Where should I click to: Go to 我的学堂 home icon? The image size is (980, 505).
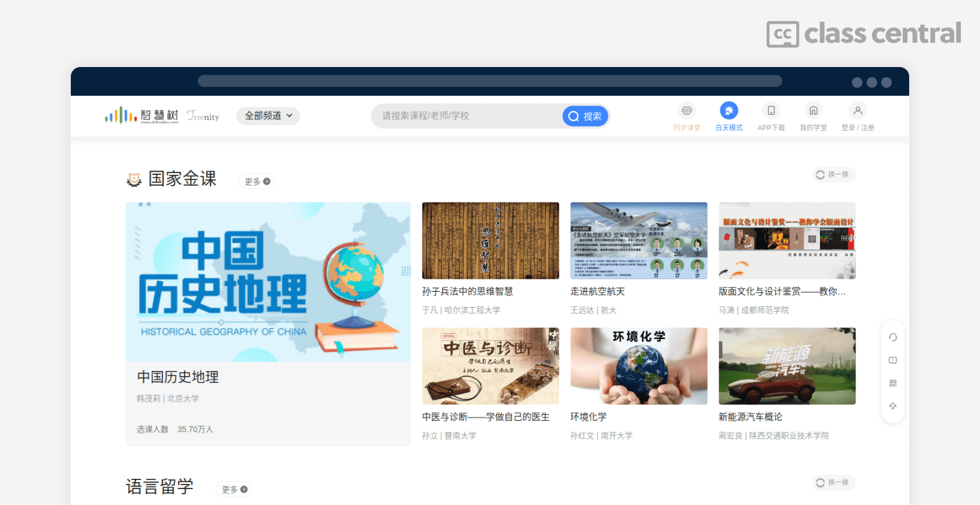pos(813,110)
